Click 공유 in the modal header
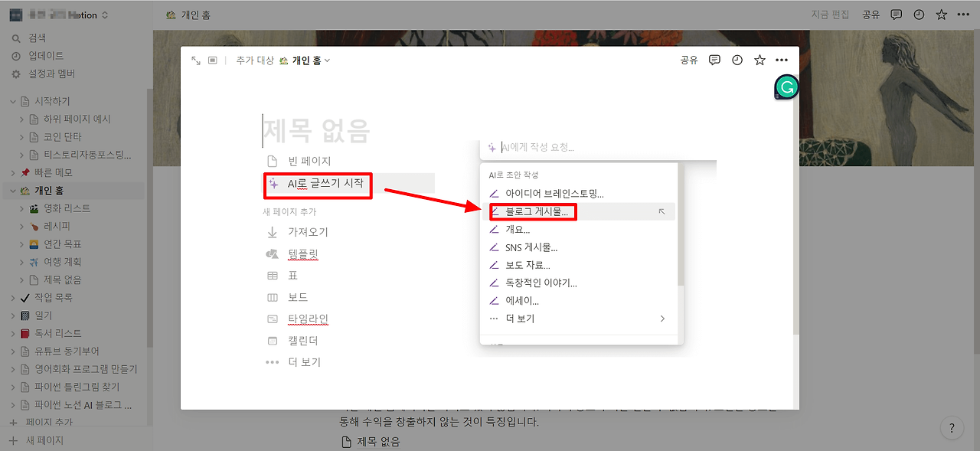 (x=689, y=60)
